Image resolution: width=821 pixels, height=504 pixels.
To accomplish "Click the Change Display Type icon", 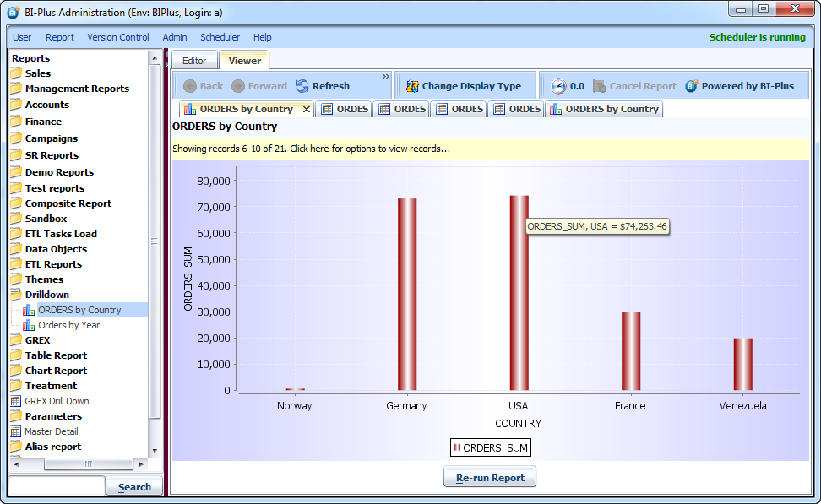I will click(x=412, y=86).
